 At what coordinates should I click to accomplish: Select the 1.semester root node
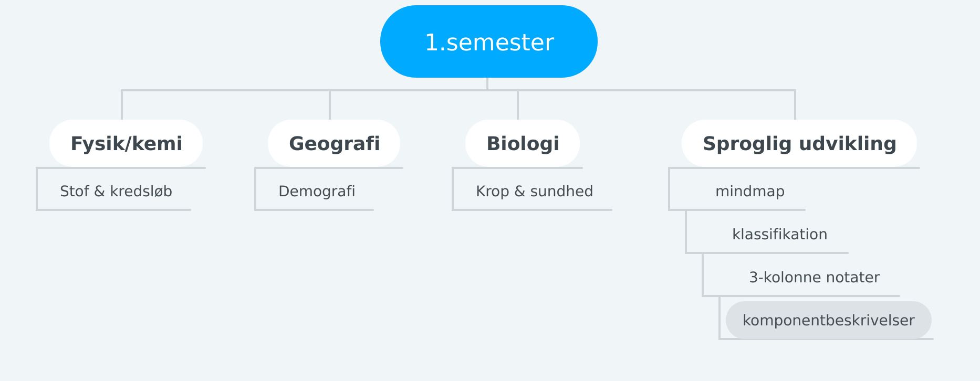488,42
